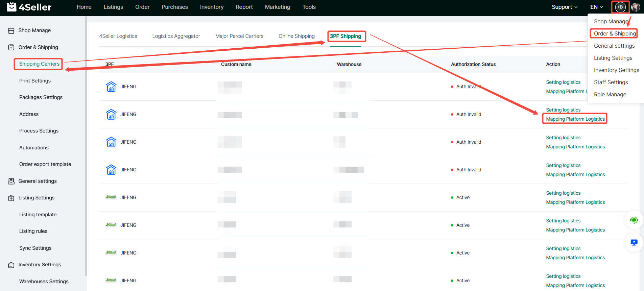Click Mapping Platform Logistics in fourth JIFENG row
Image resolution: width=644 pixels, height=291 pixels.
pyautogui.click(x=575, y=174)
